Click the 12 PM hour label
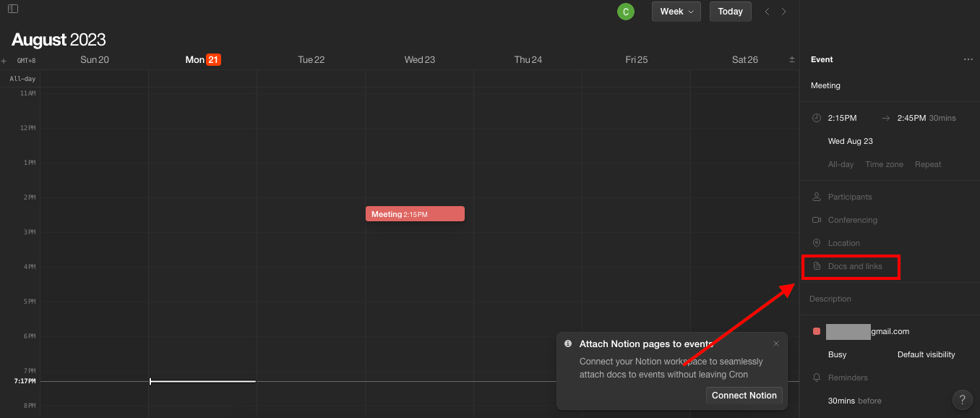This screenshot has height=418, width=980. [27, 128]
